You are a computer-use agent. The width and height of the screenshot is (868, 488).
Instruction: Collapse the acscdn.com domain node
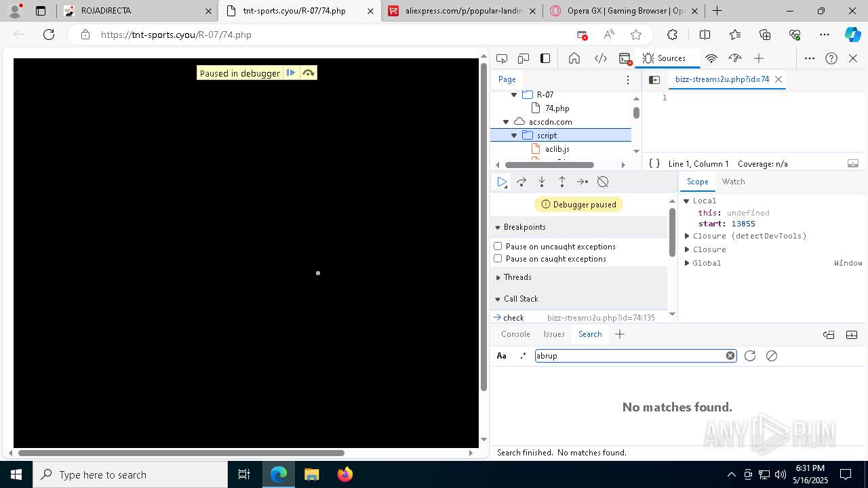(x=506, y=122)
